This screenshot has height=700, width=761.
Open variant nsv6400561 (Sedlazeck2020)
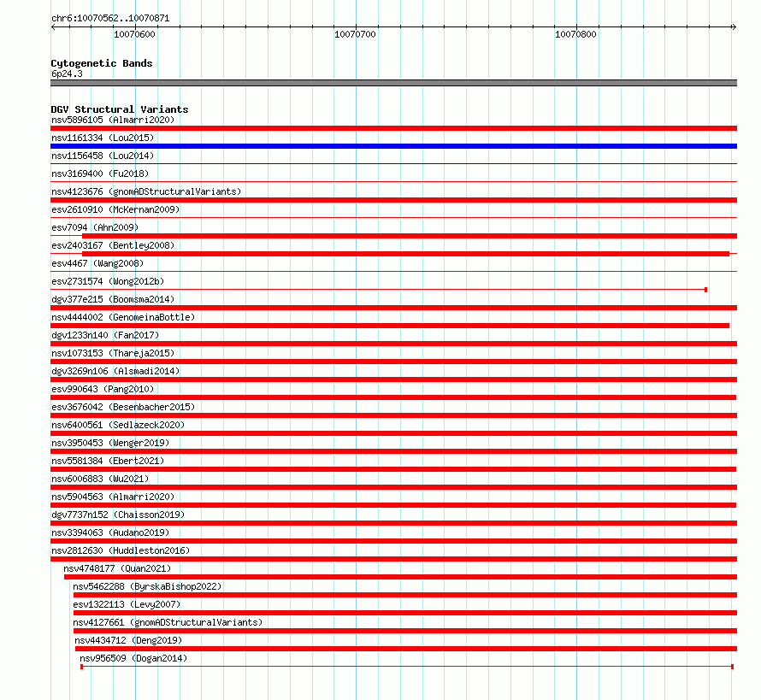pos(118,425)
